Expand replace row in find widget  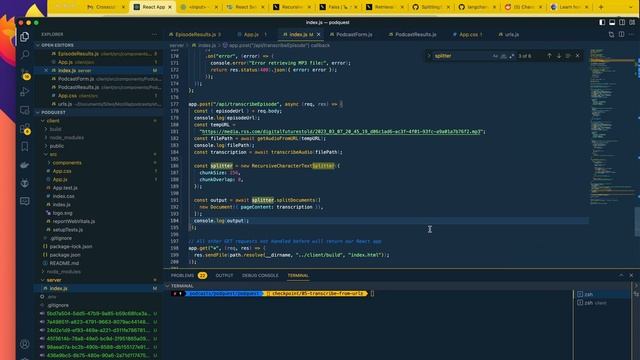click(x=429, y=56)
